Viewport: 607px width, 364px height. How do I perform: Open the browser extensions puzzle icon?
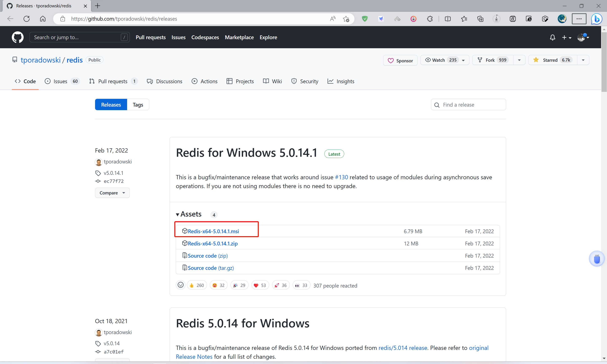tap(430, 19)
